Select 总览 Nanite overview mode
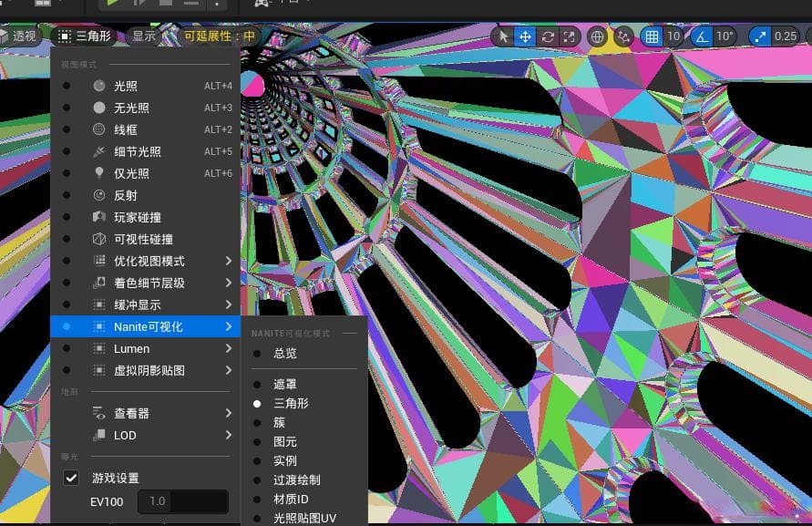 [x=304, y=354]
